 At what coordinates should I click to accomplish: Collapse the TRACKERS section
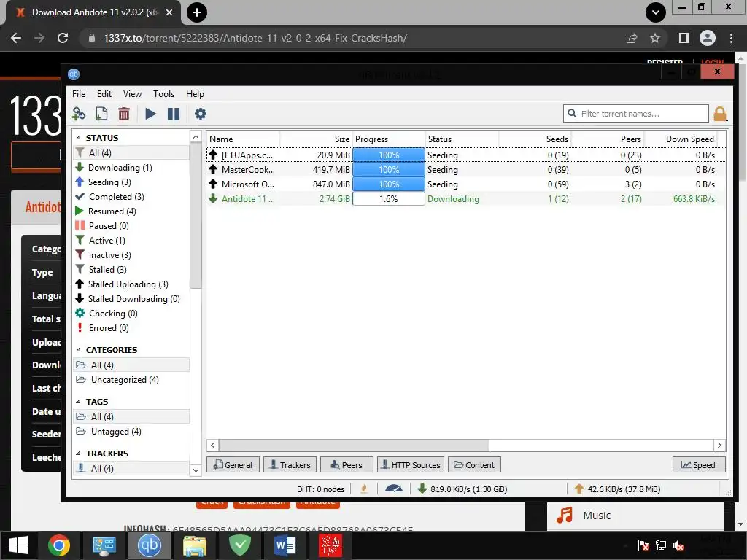point(79,454)
